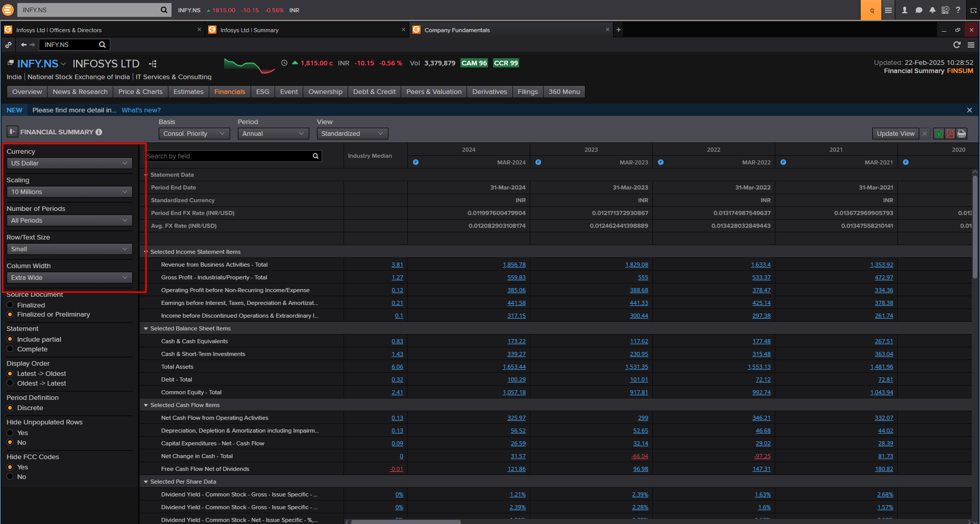This screenshot has width=980, height=524.
Task: Switch to the Ownership tab
Action: (325, 92)
